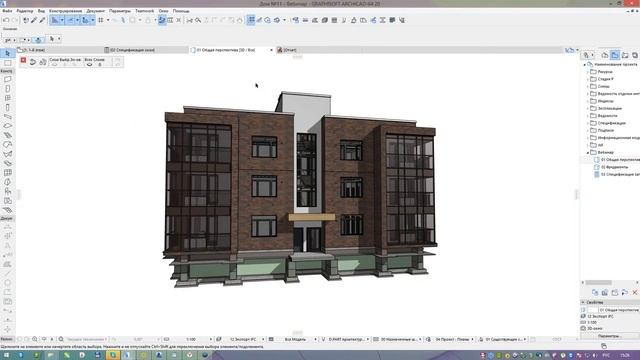Select the Column tool in toolbox

point(7,107)
